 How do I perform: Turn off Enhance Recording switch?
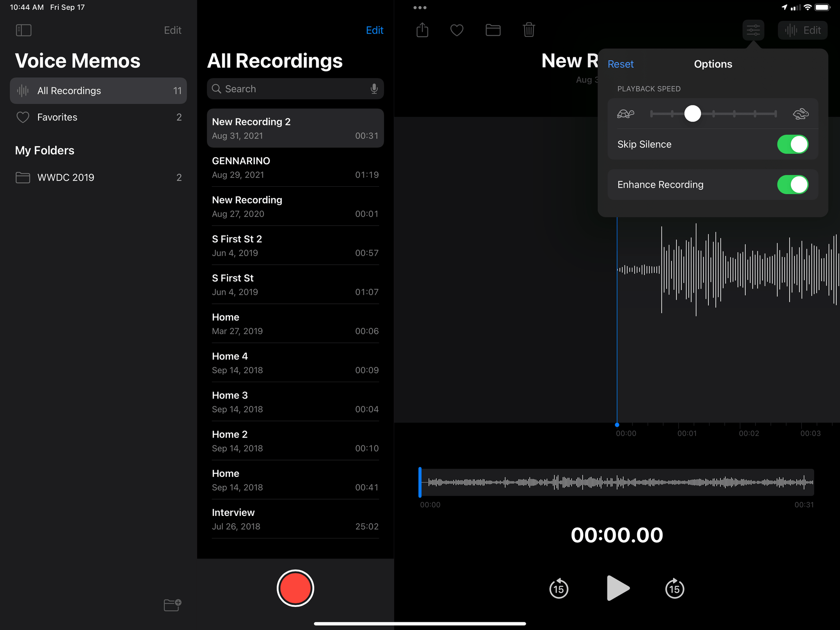(x=792, y=185)
